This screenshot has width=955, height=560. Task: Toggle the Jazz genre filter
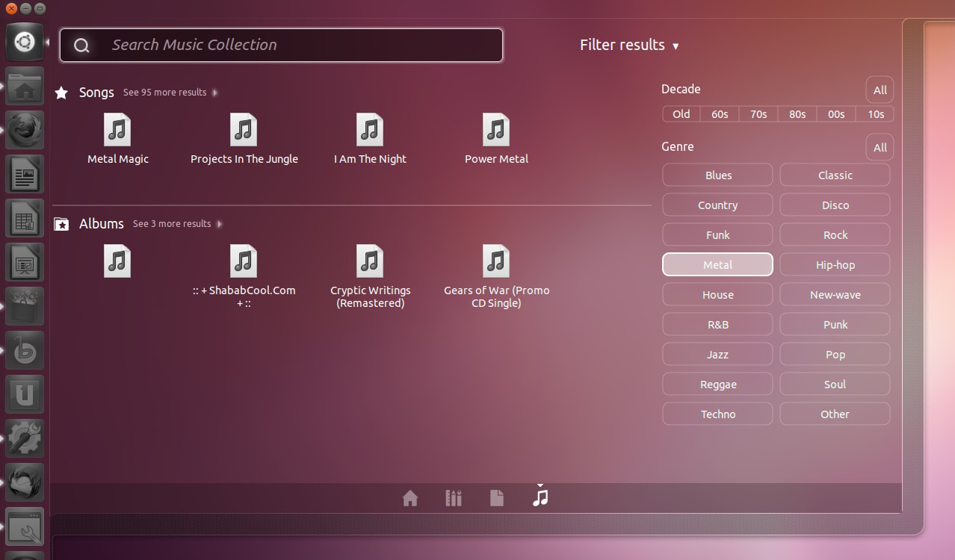717,355
